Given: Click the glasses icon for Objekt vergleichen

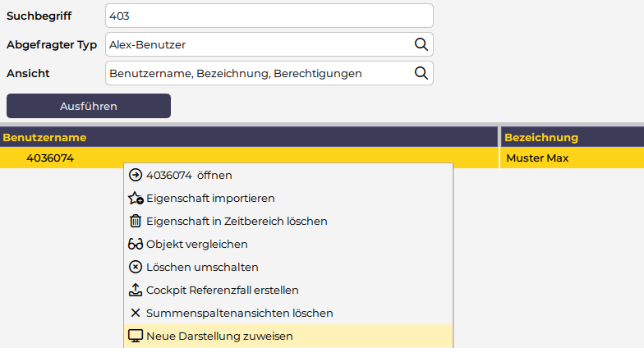Looking at the screenshot, I should click(x=136, y=244).
